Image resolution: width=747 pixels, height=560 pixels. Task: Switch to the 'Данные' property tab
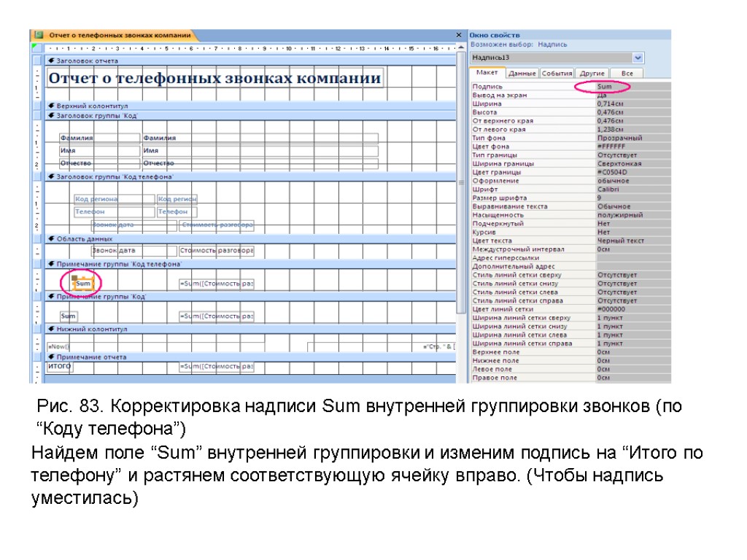tap(522, 74)
